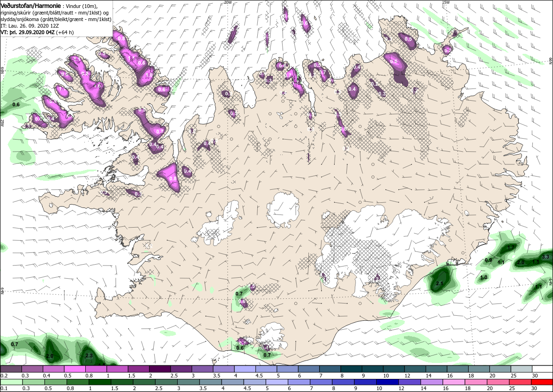
Task: Click the dark mauve 0.2 snow-scale swatch
Action: [11, 369]
